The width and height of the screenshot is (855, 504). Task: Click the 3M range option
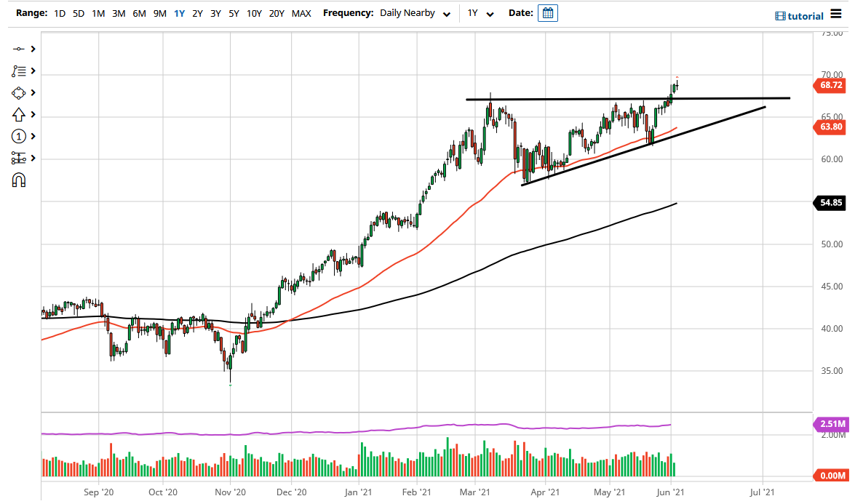(x=119, y=13)
